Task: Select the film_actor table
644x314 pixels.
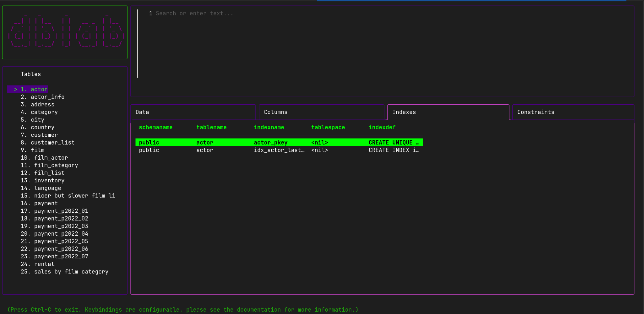Action: click(44, 158)
